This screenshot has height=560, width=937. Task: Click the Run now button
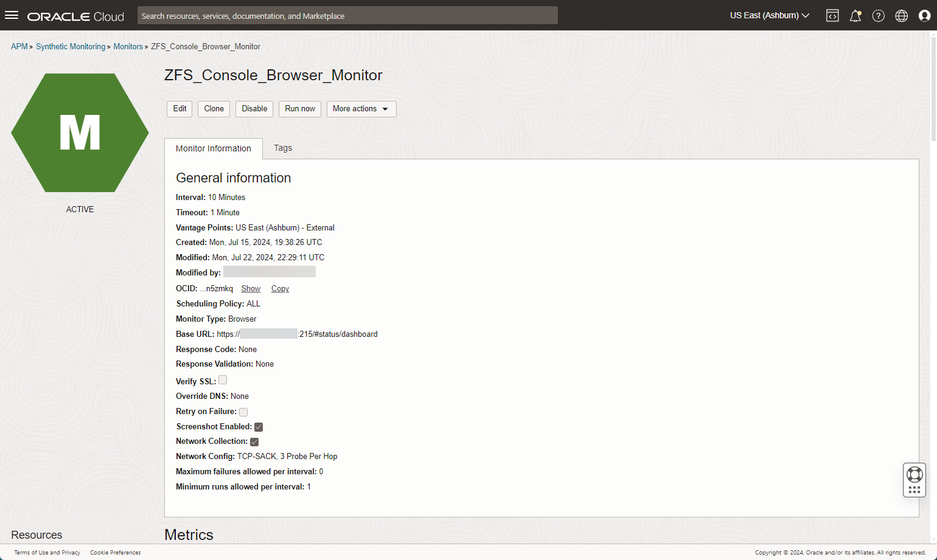coord(299,109)
